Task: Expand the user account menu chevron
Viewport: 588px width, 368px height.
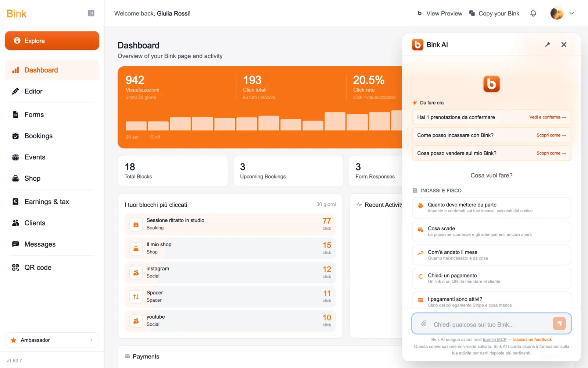Action: coord(571,13)
